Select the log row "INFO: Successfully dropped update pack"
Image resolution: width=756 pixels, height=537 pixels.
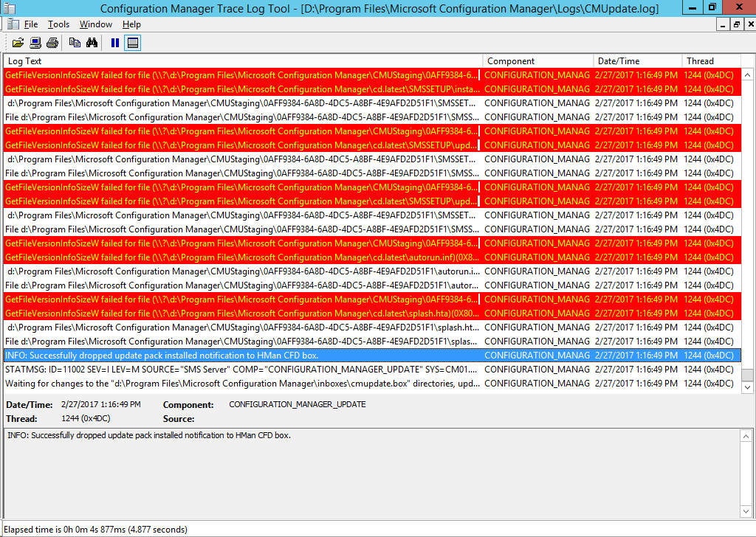(372, 356)
